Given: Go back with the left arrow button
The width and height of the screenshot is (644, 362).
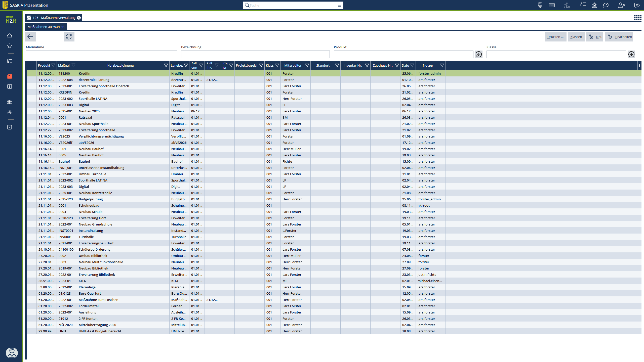Looking at the screenshot, I should pyautogui.click(x=30, y=37).
